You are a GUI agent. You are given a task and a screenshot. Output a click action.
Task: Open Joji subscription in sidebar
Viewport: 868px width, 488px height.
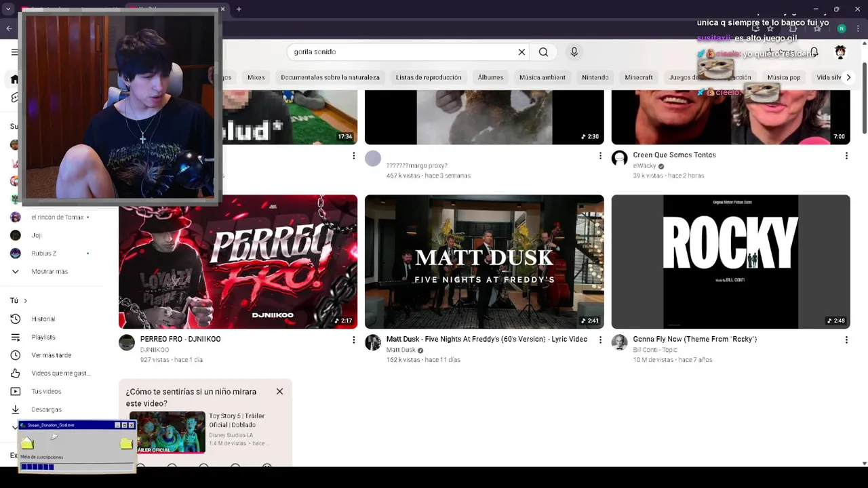pyautogui.click(x=37, y=236)
